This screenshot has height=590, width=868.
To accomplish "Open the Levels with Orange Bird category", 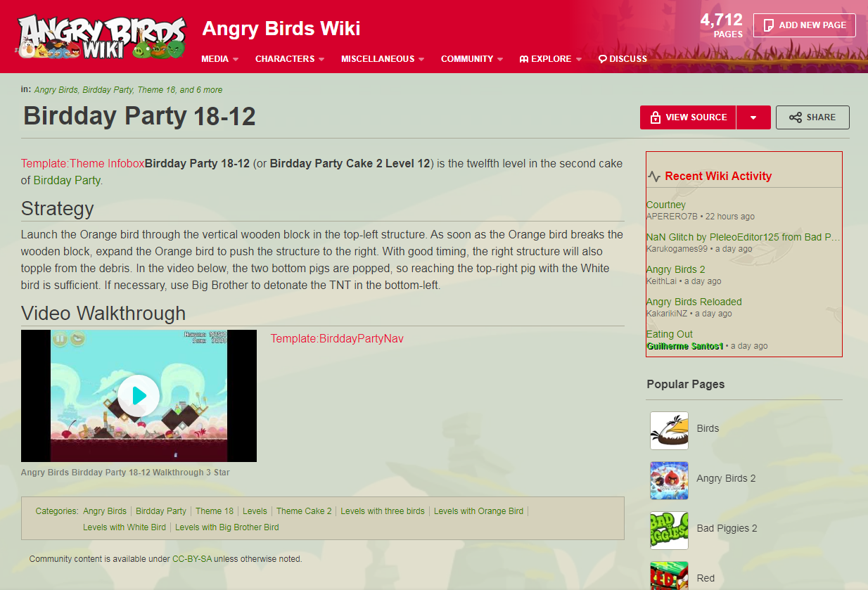I will 478,511.
